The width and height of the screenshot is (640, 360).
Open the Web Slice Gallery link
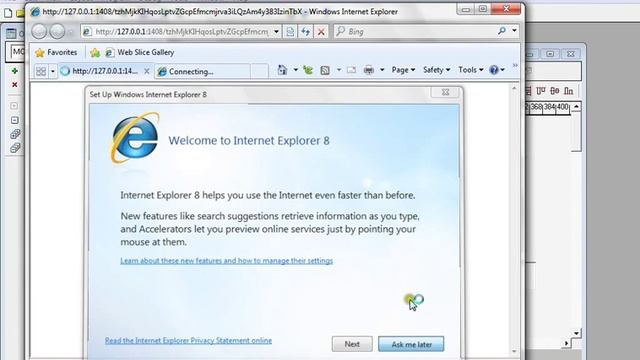[140, 52]
